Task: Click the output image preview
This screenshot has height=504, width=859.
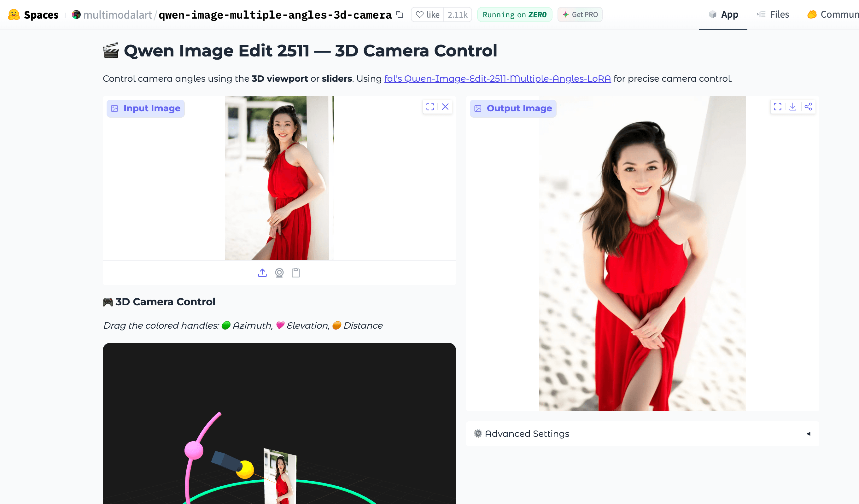Action: click(642, 253)
